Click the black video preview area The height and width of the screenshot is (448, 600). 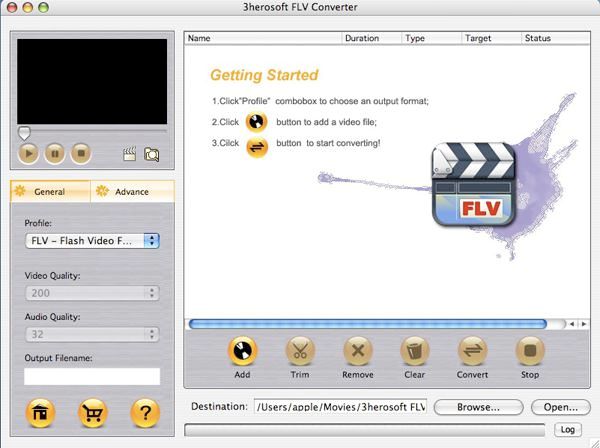[x=92, y=81]
